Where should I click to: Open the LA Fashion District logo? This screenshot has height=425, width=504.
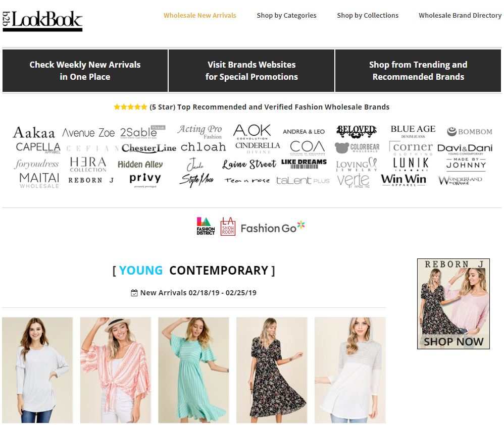[x=206, y=226]
